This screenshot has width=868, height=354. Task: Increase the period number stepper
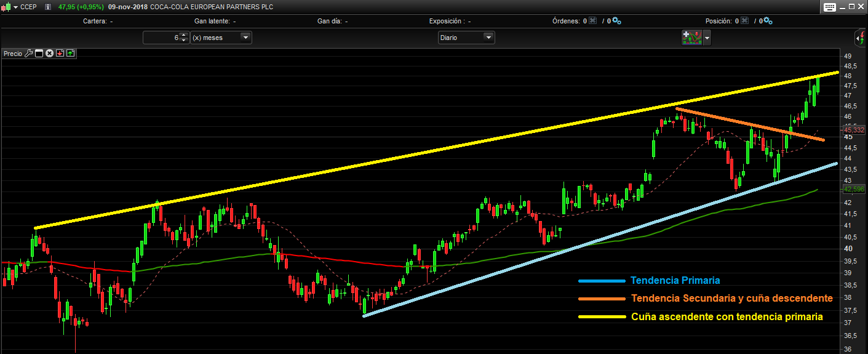point(183,35)
